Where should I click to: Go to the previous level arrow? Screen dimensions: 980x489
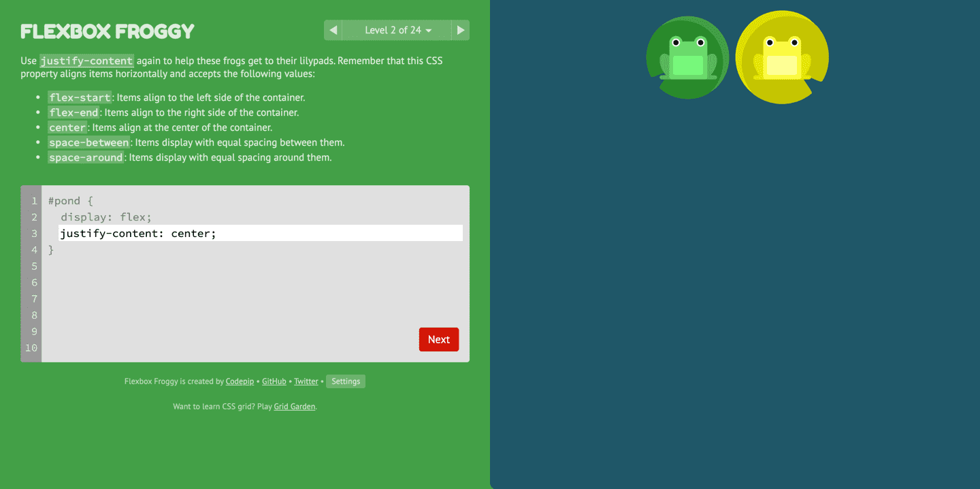click(333, 30)
